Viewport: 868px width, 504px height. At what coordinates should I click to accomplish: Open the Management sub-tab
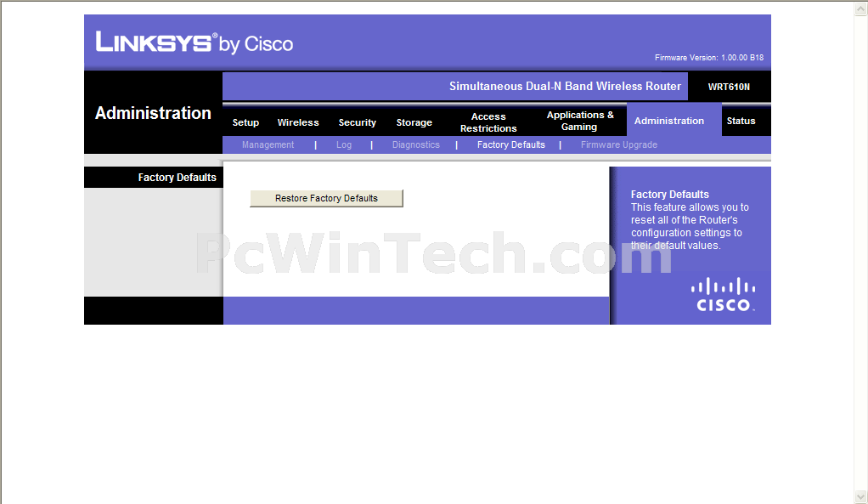[268, 144]
